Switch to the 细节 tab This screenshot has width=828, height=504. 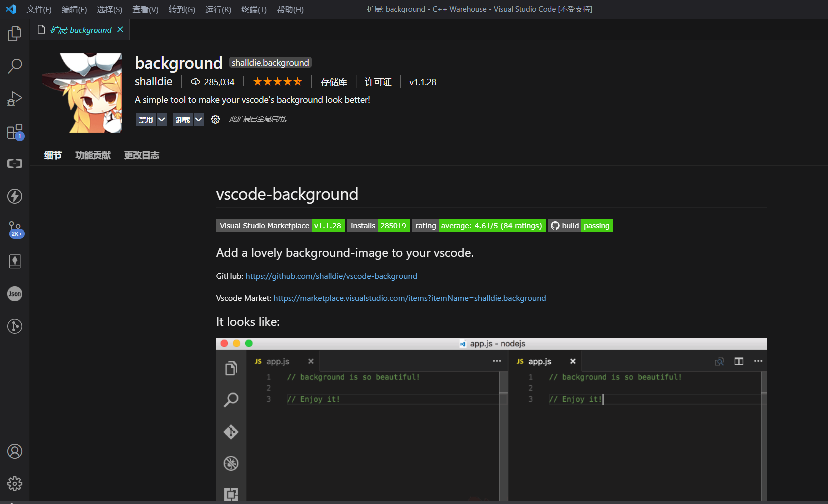(x=53, y=155)
